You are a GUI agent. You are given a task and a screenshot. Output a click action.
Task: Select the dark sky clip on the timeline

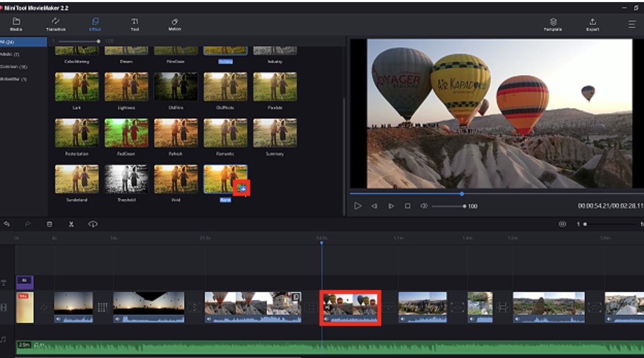[149, 307]
